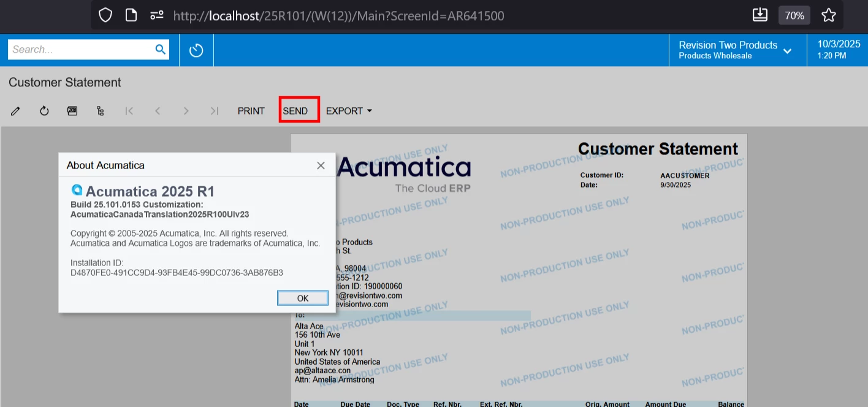Click United States of America in address
Viewport: 868px width, 407px height.
337,362
